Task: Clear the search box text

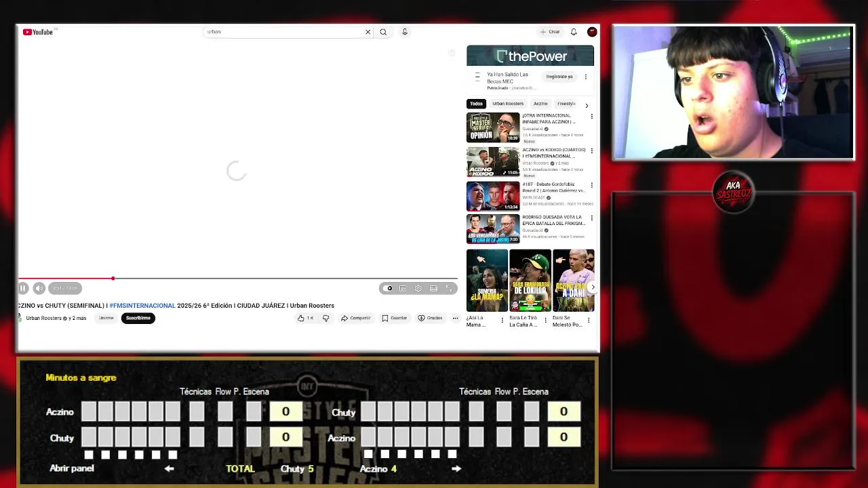Action: point(368,32)
